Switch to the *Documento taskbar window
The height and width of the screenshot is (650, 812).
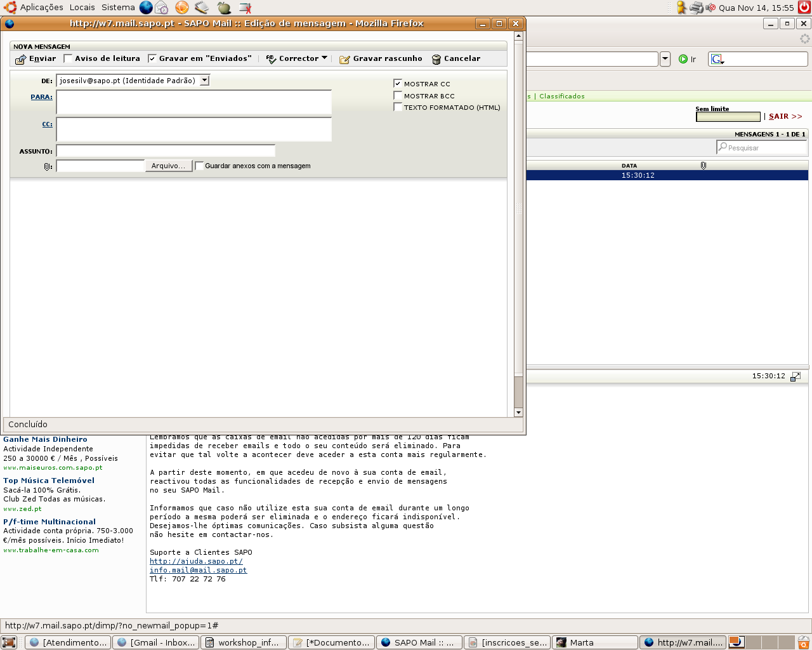coord(331,642)
